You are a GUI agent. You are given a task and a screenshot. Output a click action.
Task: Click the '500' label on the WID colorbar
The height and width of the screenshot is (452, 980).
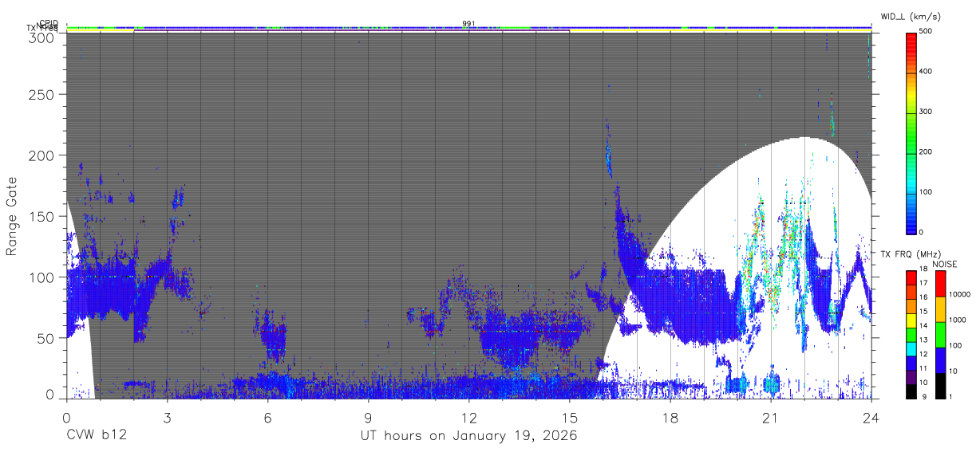(927, 31)
